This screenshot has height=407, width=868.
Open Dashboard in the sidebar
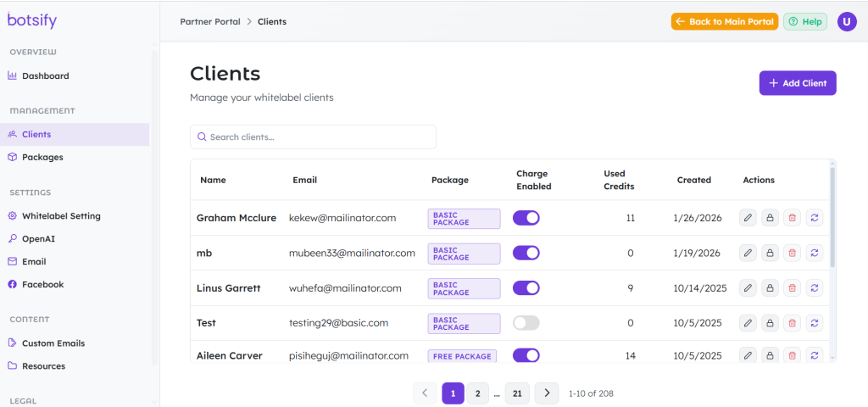click(75, 75)
